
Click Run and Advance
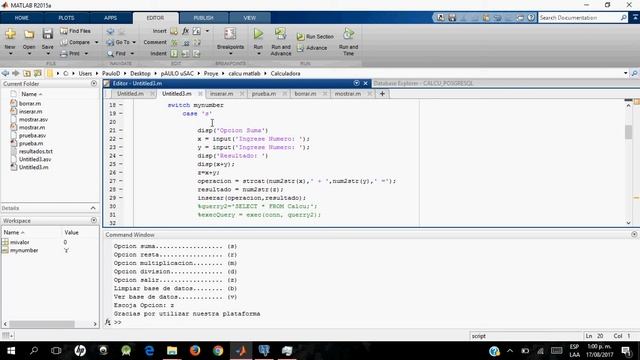(281, 41)
